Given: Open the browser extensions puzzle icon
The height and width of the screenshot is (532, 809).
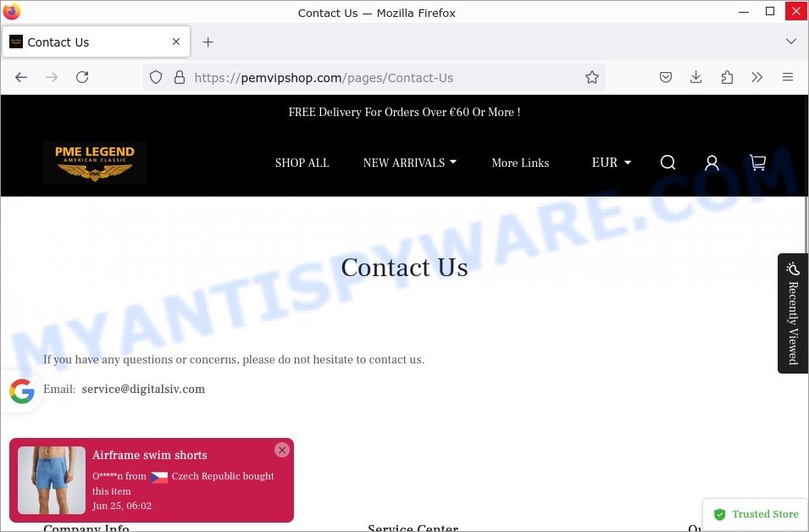Looking at the screenshot, I should 727,77.
